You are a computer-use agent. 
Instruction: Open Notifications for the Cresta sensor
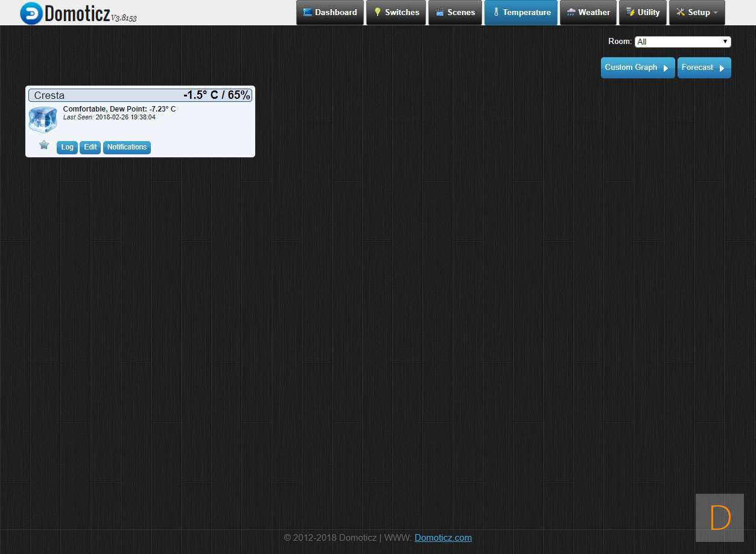pyautogui.click(x=127, y=147)
